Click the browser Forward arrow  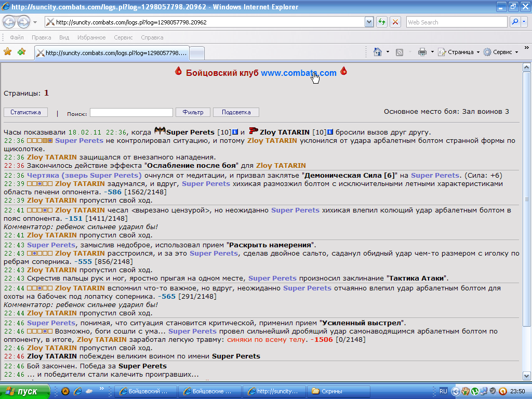(x=23, y=22)
